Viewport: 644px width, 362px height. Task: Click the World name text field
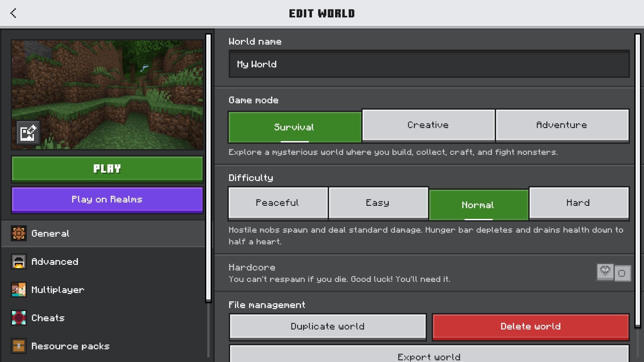coord(429,64)
